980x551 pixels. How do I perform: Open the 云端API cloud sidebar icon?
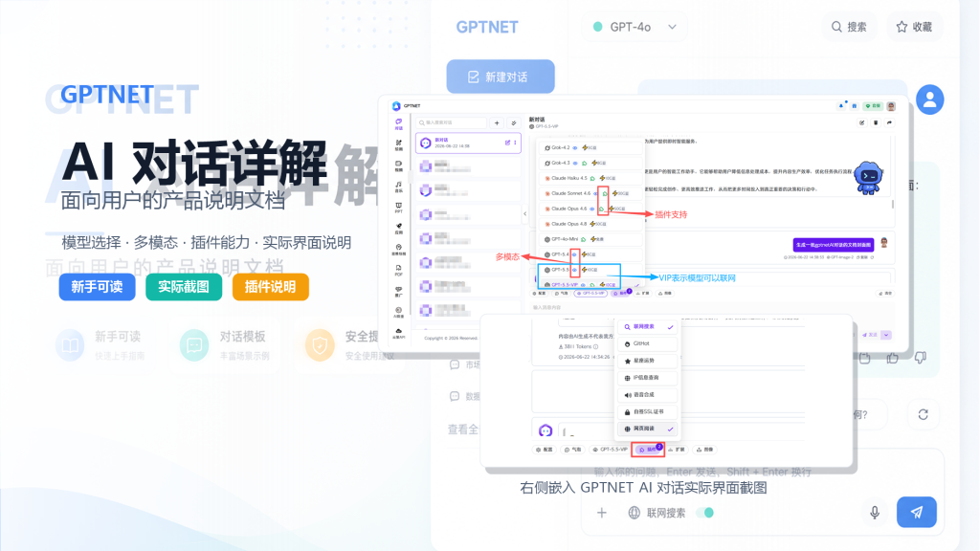click(399, 333)
